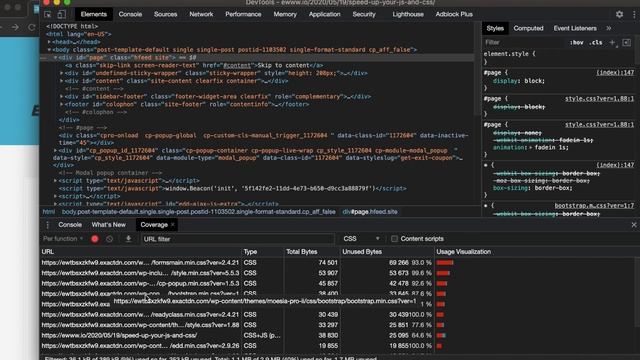Open the Memory panel
Image resolution: width=640 pixels, height=360 pixels.
coord(285,14)
